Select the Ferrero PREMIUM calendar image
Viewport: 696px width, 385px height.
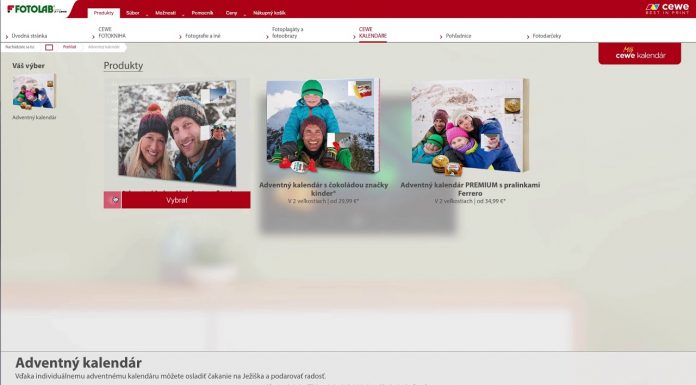(x=470, y=126)
